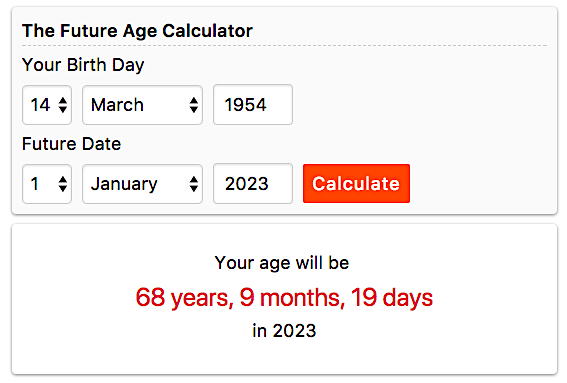This screenshot has width=567, height=383.
Task: Click the up-down arrows beside March
Action: 194,105
